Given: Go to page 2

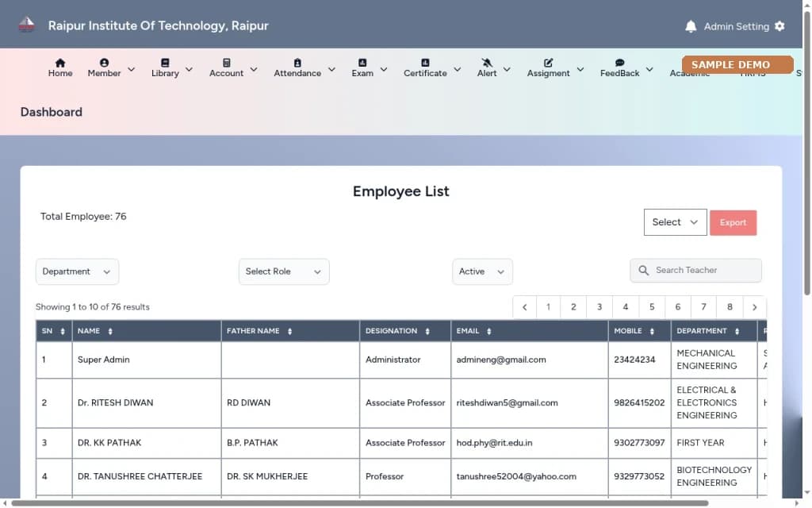Looking at the screenshot, I should click(573, 307).
